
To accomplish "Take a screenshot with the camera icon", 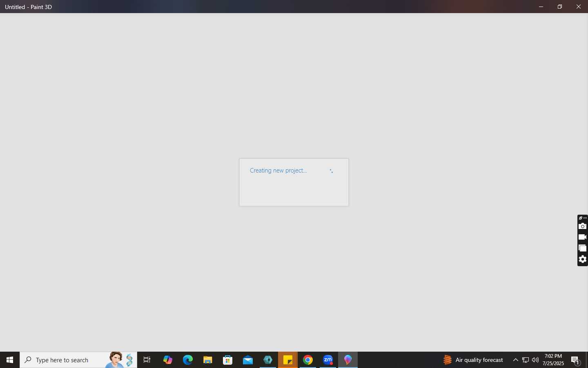I will (x=583, y=226).
